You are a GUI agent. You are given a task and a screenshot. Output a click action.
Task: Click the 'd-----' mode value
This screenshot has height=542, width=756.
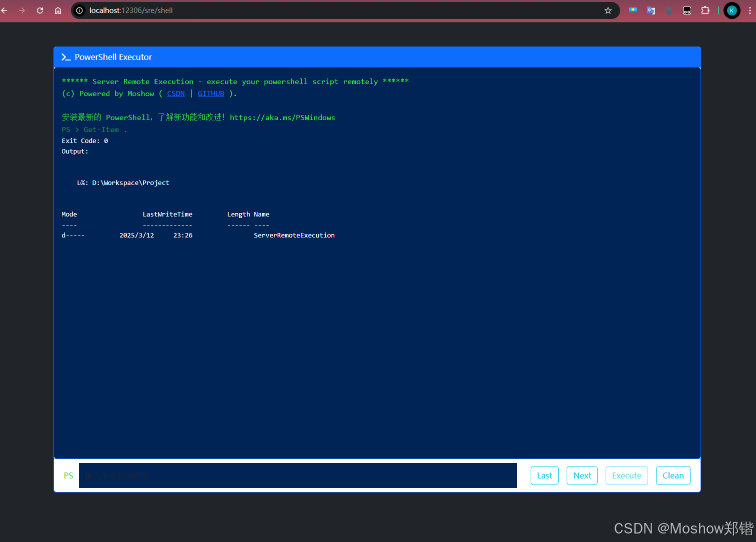[x=73, y=235]
